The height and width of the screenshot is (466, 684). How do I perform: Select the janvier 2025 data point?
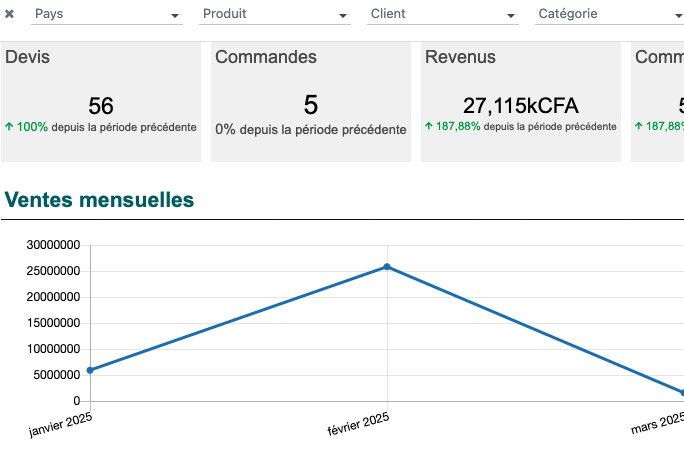(x=90, y=370)
